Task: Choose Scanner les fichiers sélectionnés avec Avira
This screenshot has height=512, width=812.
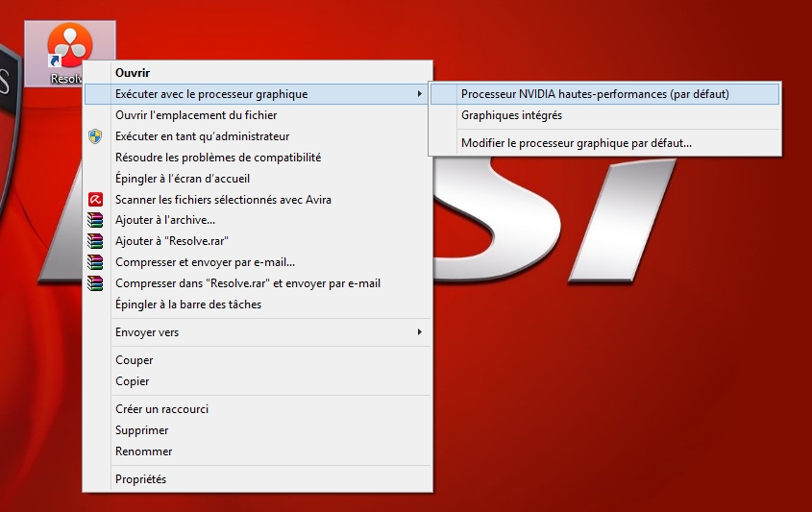Action: 258,199
